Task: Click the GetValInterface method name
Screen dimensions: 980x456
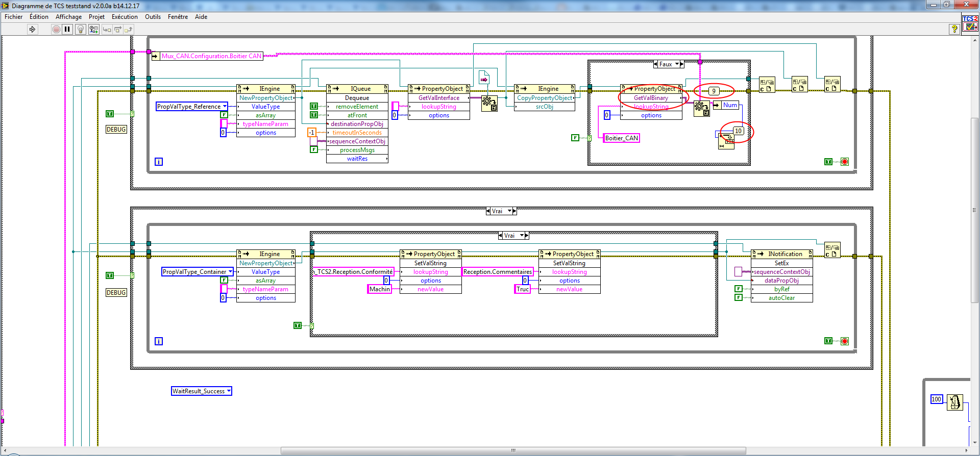Action: (x=439, y=97)
